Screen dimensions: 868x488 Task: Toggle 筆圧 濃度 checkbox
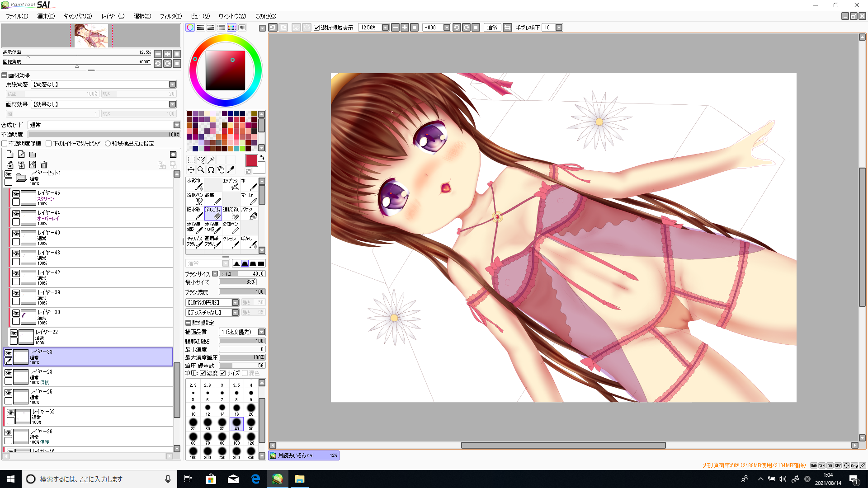[x=203, y=373]
